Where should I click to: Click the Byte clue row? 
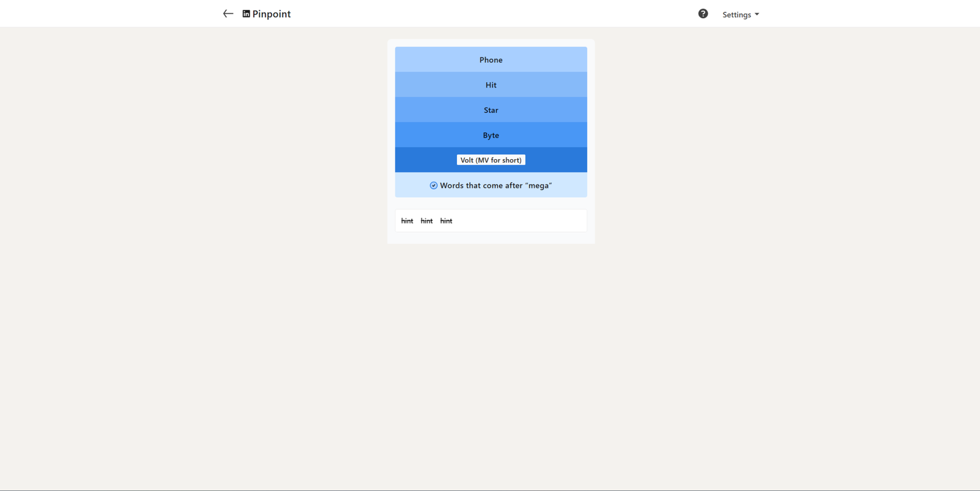click(491, 135)
